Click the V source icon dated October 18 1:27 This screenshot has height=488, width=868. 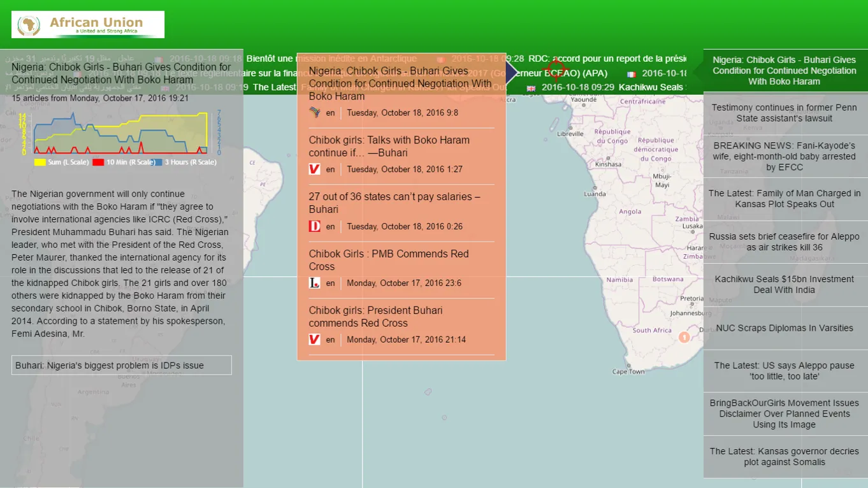[315, 169]
